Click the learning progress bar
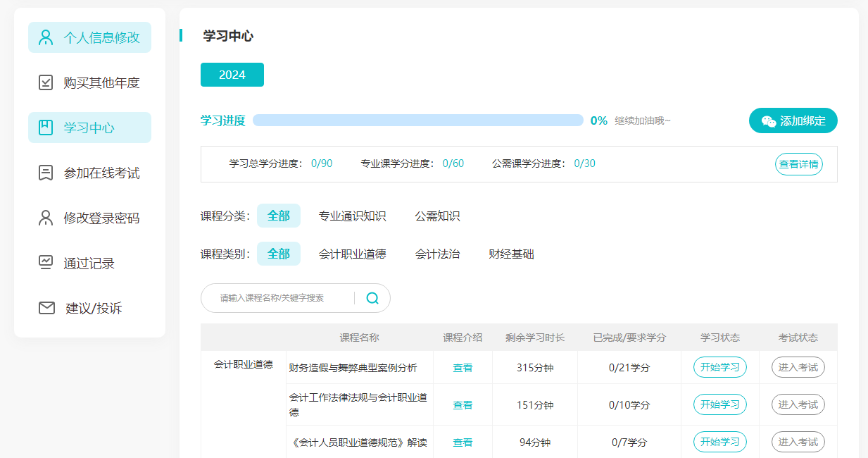The width and height of the screenshot is (868, 458). (417, 120)
